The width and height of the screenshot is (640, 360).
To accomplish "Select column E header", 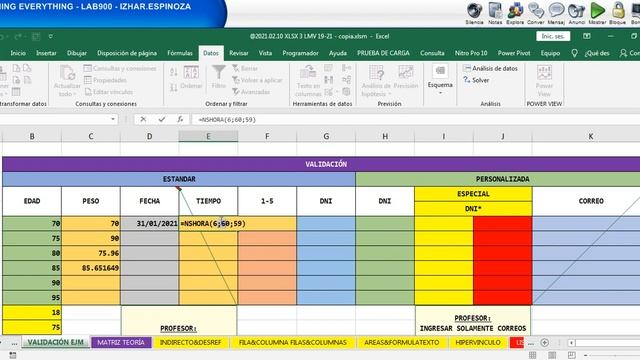I will (208, 136).
